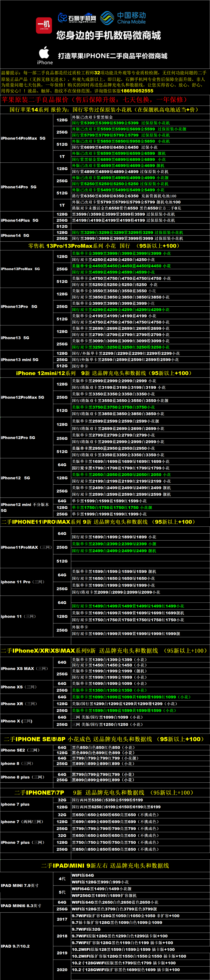Select the iPhone14Plus 5G model cell

point(26,220)
